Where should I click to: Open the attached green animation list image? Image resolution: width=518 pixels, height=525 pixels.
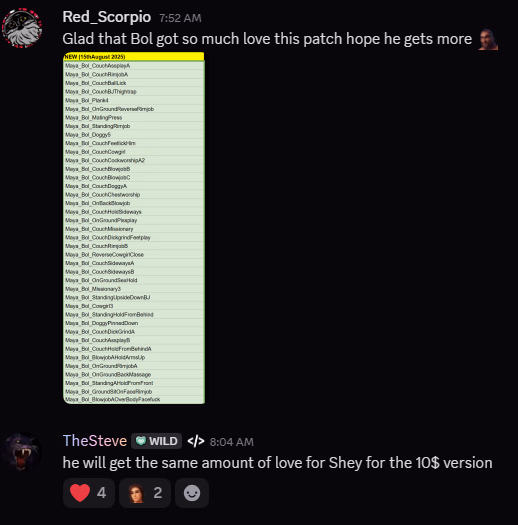(x=134, y=228)
